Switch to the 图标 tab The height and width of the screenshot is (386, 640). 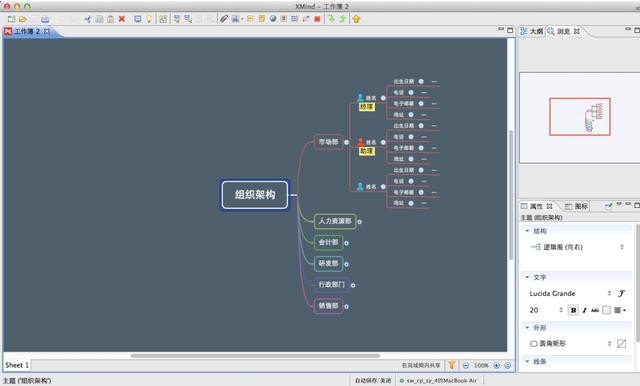[x=576, y=206]
